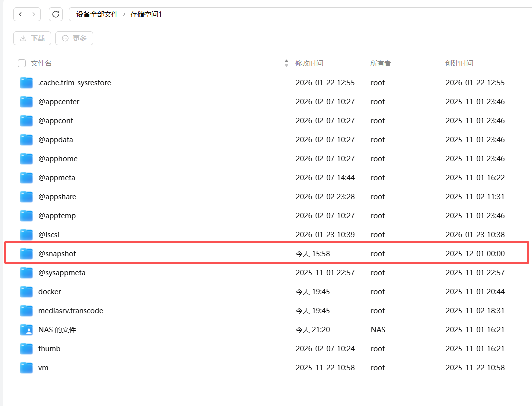The height and width of the screenshot is (406, 532).
Task: Click the 2026-02-07 14:44 modified time
Action: coord(325,178)
